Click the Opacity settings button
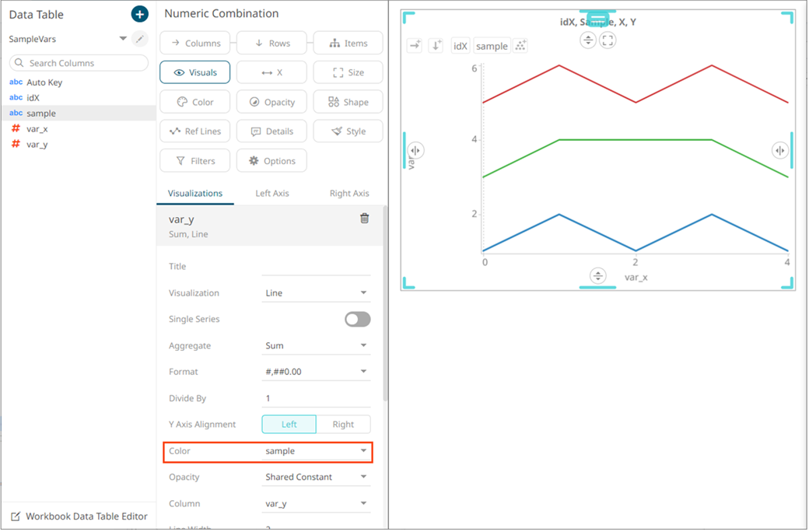 coord(271,102)
